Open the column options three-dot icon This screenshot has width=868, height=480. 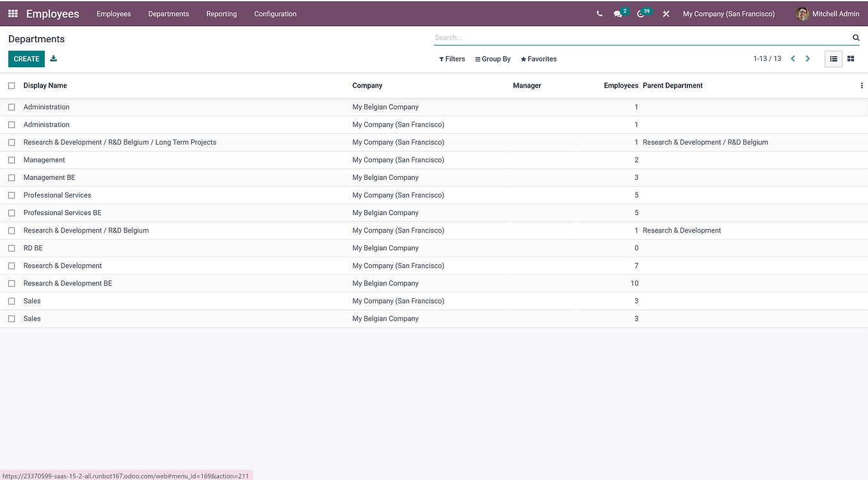coord(862,85)
